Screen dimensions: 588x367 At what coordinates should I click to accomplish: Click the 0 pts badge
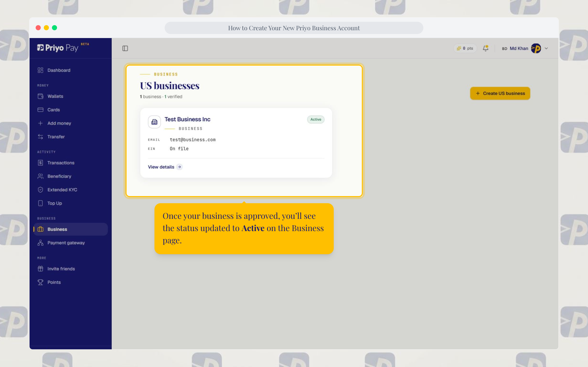pos(465,48)
